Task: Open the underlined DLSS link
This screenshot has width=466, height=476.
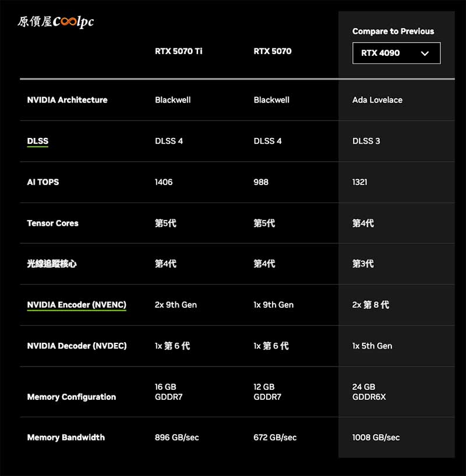Action: pyautogui.click(x=38, y=141)
